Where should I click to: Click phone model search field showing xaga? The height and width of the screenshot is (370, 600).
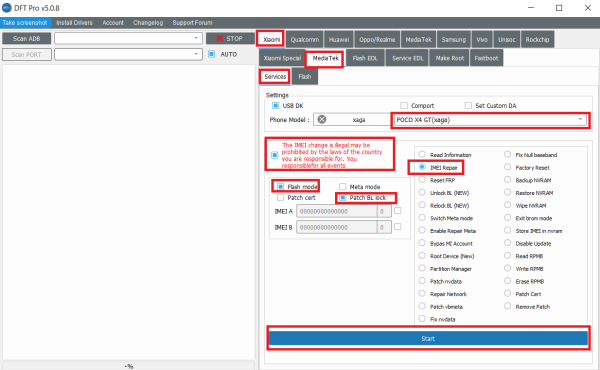pos(352,119)
